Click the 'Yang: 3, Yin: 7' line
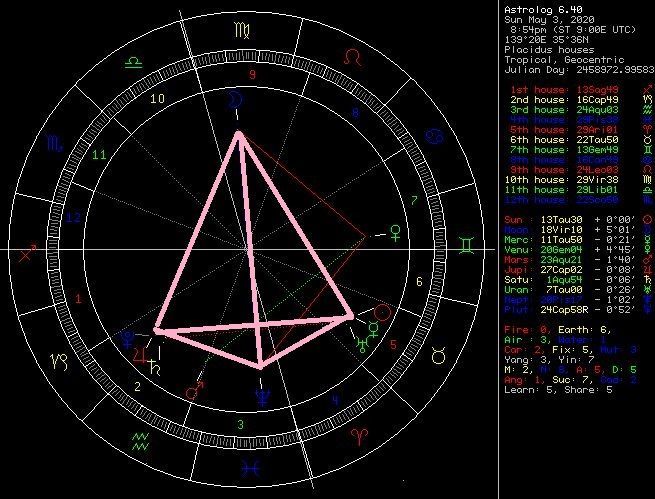Viewport: 655px width, 499px height. tap(549, 360)
